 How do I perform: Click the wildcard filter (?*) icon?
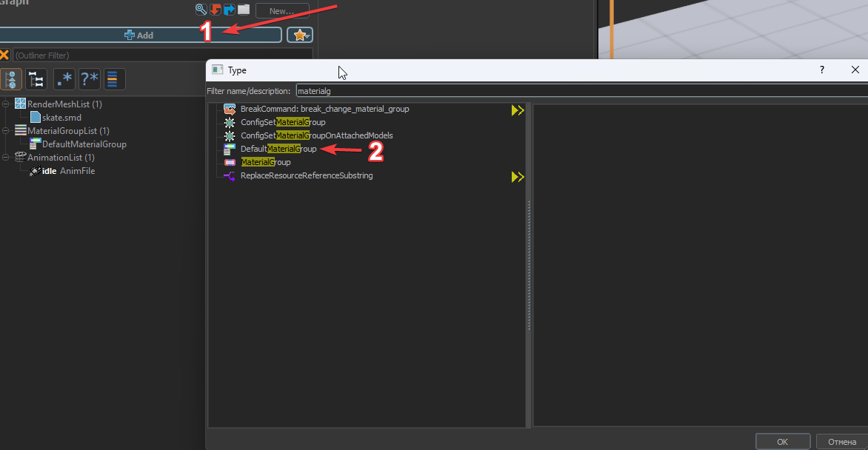[89, 79]
